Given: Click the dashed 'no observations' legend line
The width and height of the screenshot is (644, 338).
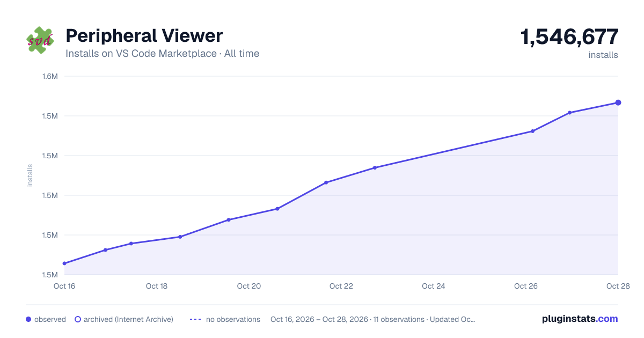Looking at the screenshot, I should (195, 319).
